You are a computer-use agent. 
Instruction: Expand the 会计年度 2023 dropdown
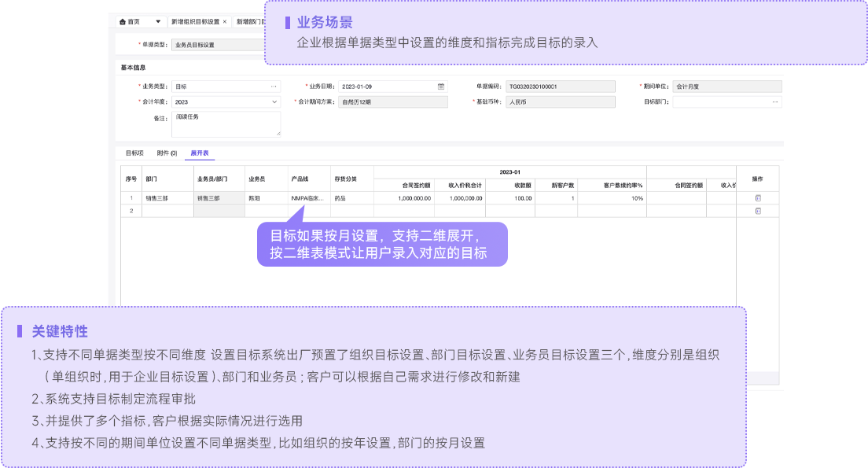[274, 101]
